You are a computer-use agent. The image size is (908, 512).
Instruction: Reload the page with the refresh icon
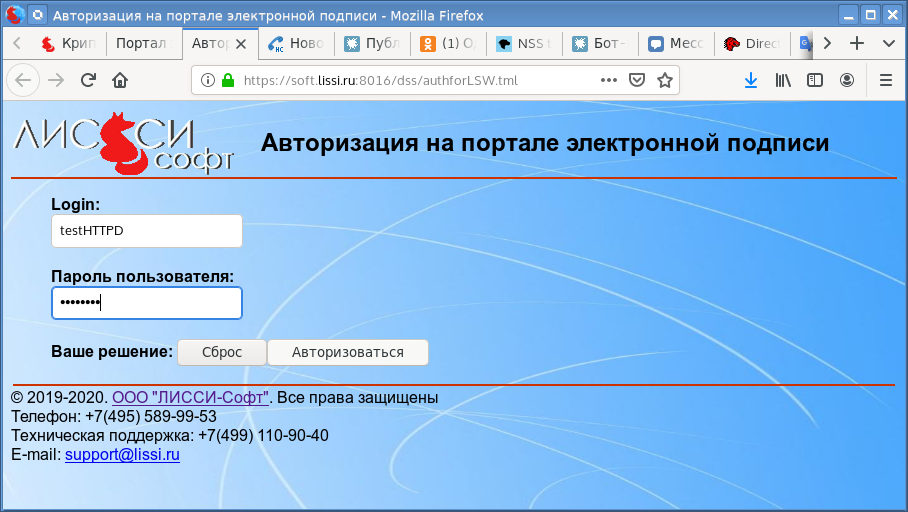point(88,81)
